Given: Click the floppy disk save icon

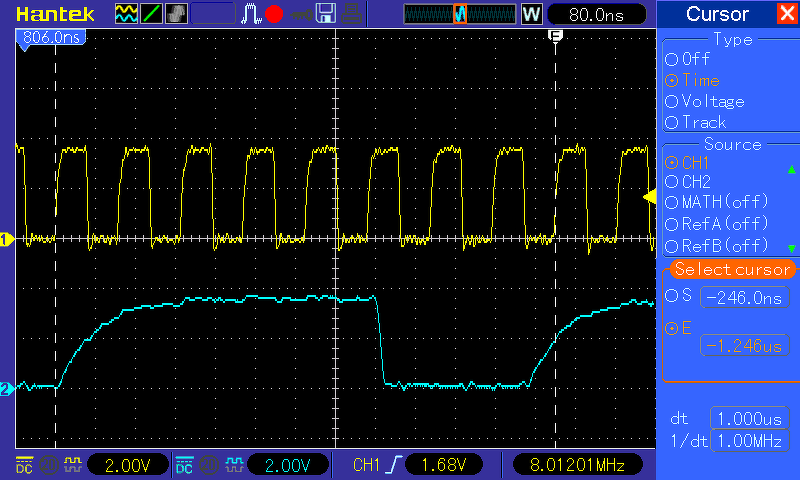Looking at the screenshot, I should coord(326,14).
